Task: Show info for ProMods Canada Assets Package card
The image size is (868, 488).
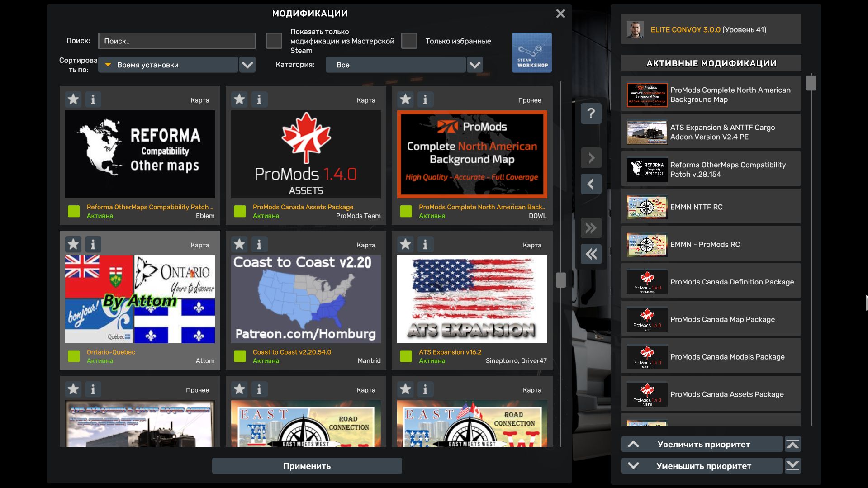Action: click(259, 99)
